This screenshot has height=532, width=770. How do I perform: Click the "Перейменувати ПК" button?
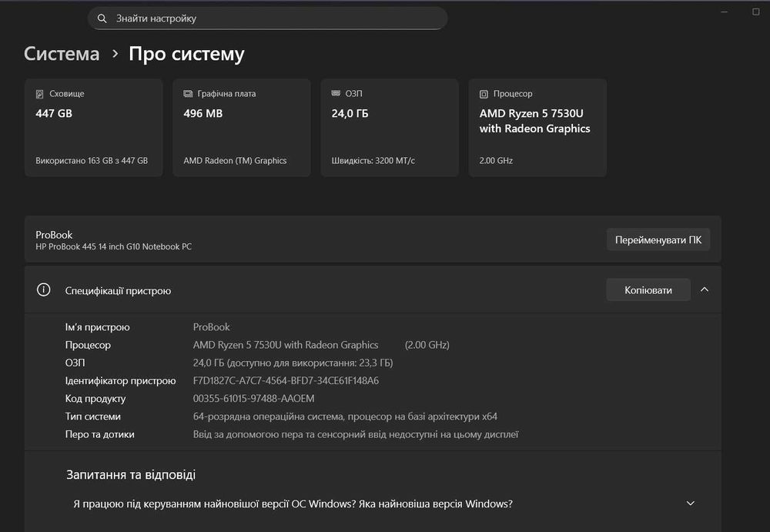pos(658,239)
